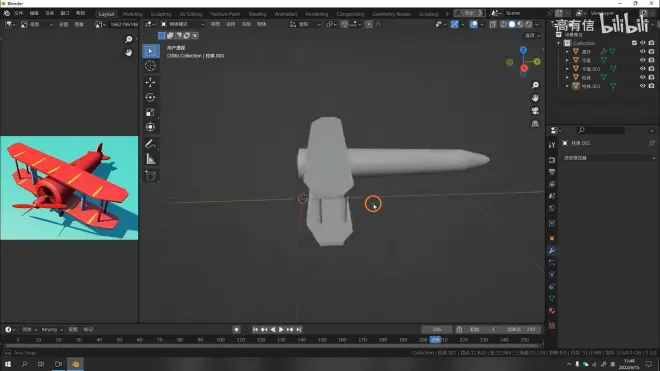Click the viewport zoom magnifier icon
The height and width of the screenshot is (371, 660).
[535, 85]
